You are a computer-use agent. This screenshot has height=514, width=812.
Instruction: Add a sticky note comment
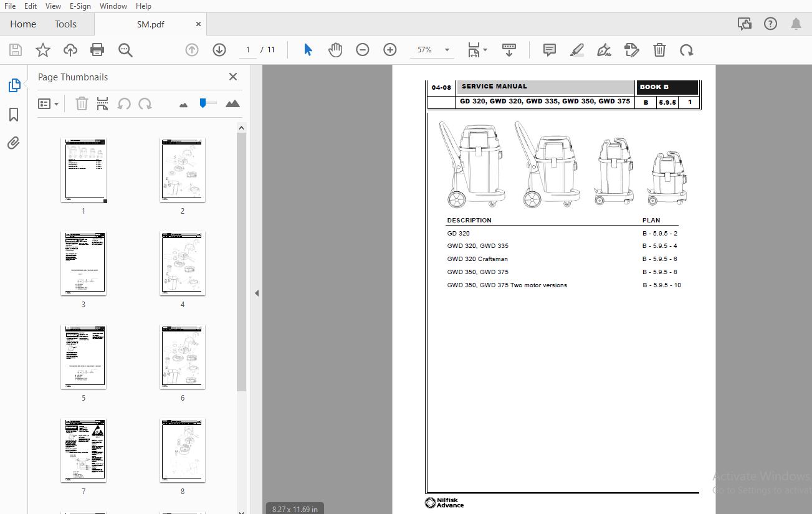[x=550, y=50]
